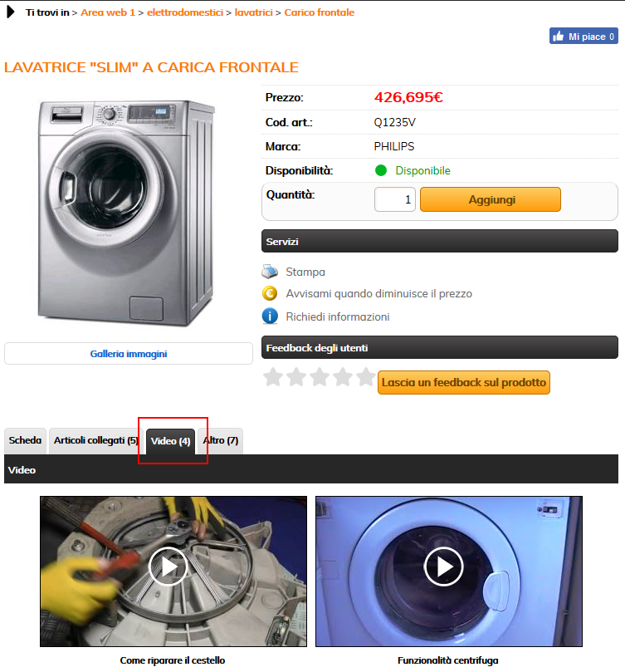Screen dimensions: 625x672
Task: Click the black breadcrumb arrow icon
Action: pyautogui.click(x=11, y=12)
